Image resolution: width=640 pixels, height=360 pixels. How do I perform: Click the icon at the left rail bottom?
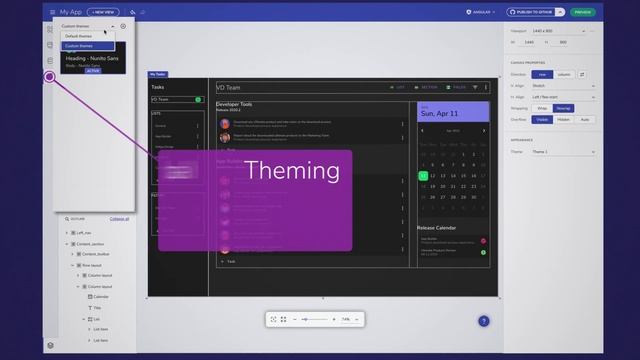tap(50, 345)
